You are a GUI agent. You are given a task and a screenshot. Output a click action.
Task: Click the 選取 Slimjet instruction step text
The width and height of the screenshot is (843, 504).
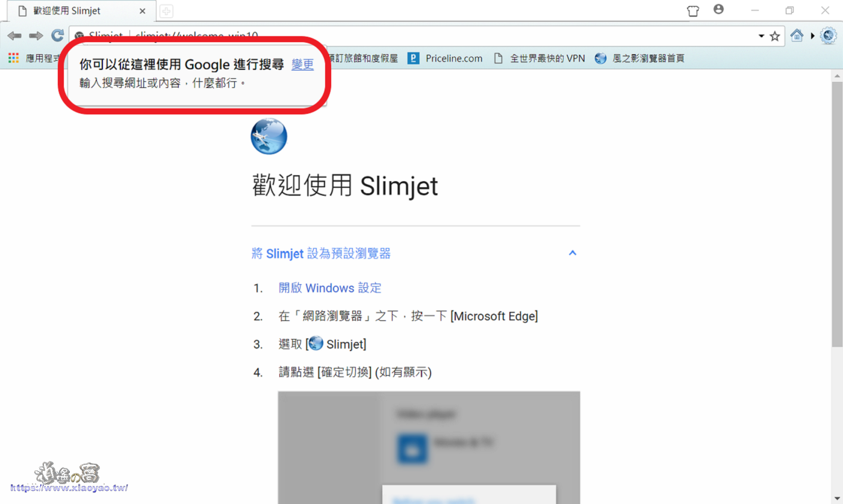click(322, 344)
